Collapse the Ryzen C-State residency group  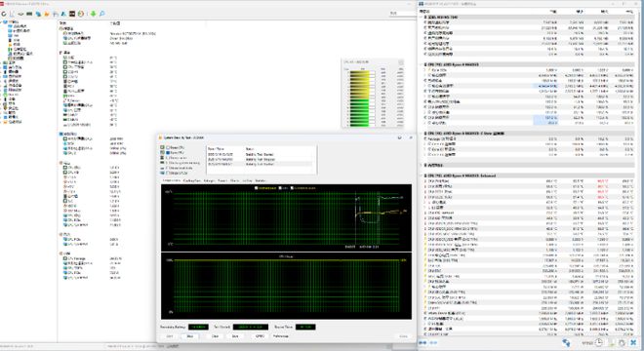tap(422, 134)
